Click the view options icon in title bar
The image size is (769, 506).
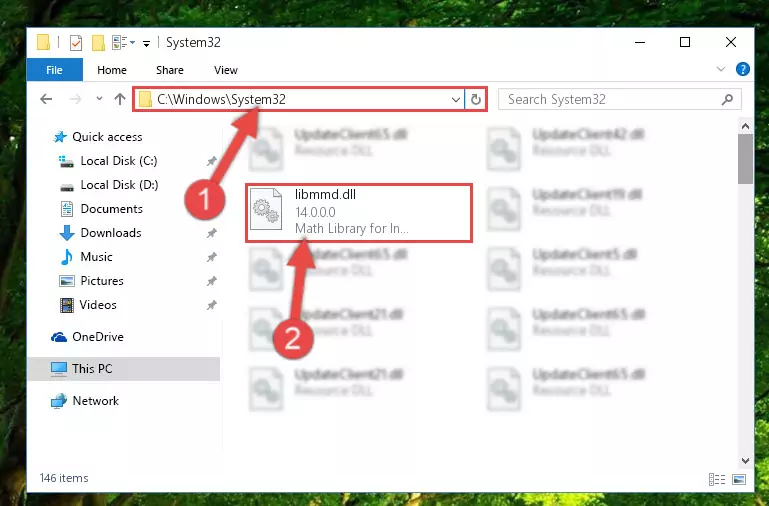coord(123,43)
